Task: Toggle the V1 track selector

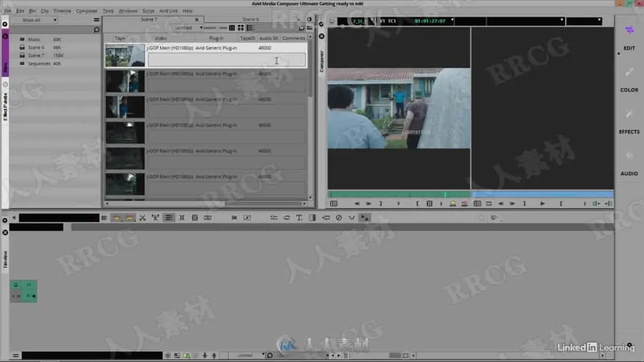Action: (x=28, y=285)
